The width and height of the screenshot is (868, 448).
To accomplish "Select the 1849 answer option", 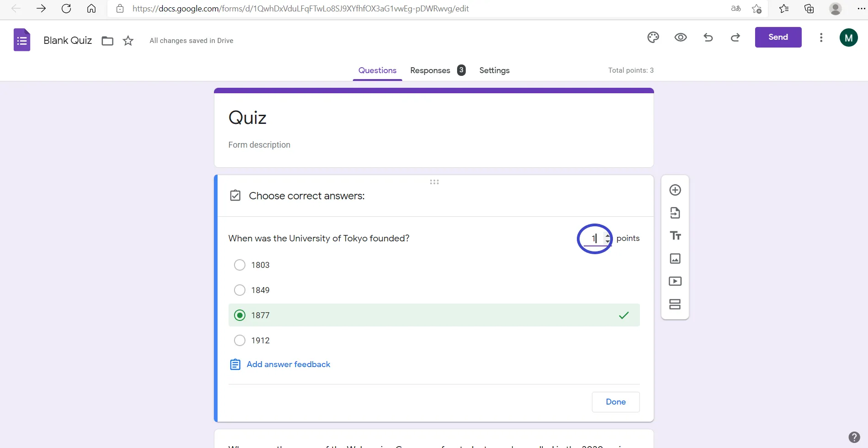I will [x=240, y=290].
